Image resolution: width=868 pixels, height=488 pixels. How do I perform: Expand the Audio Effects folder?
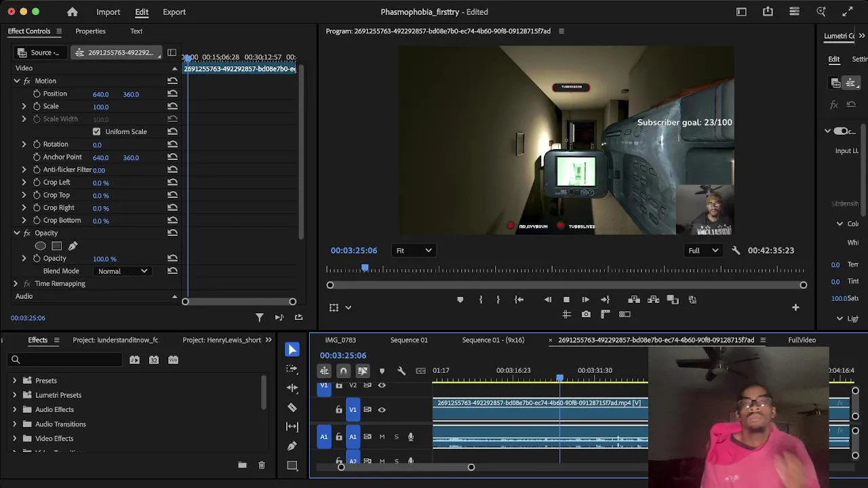(x=14, y=409)
